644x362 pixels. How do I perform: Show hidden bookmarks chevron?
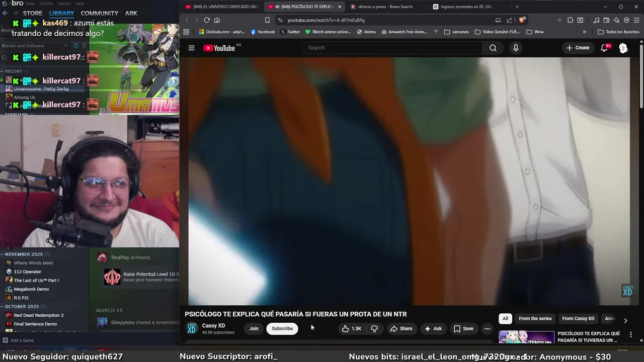coord(584,32)
